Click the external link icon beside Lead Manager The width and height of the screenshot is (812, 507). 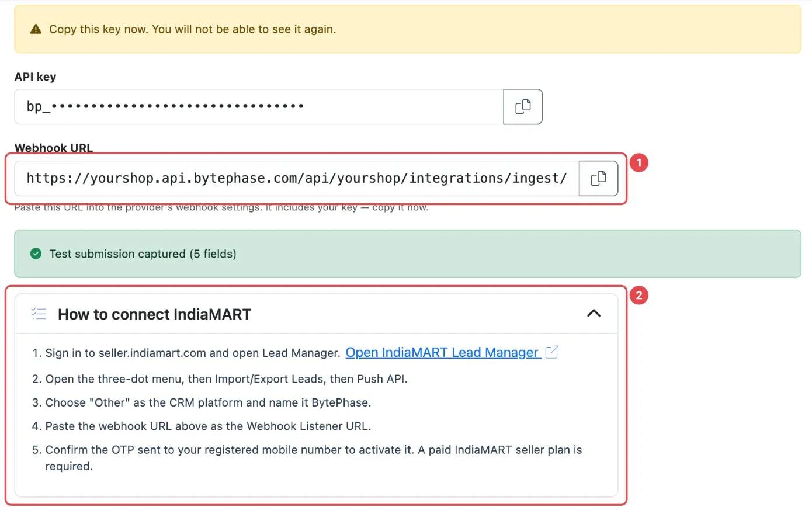tap(552, 352)
